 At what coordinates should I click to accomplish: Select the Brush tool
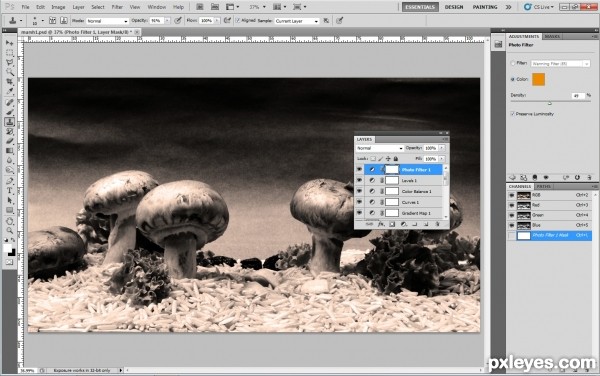(x=10, y=112)
